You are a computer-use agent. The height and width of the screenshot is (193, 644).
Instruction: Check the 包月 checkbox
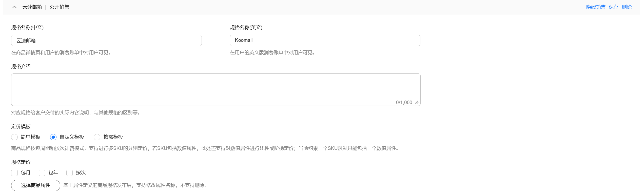(14, 173)
